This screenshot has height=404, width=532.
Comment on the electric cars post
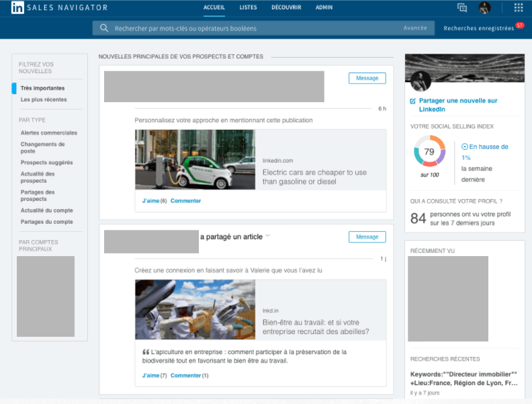[x=185, y=200]
